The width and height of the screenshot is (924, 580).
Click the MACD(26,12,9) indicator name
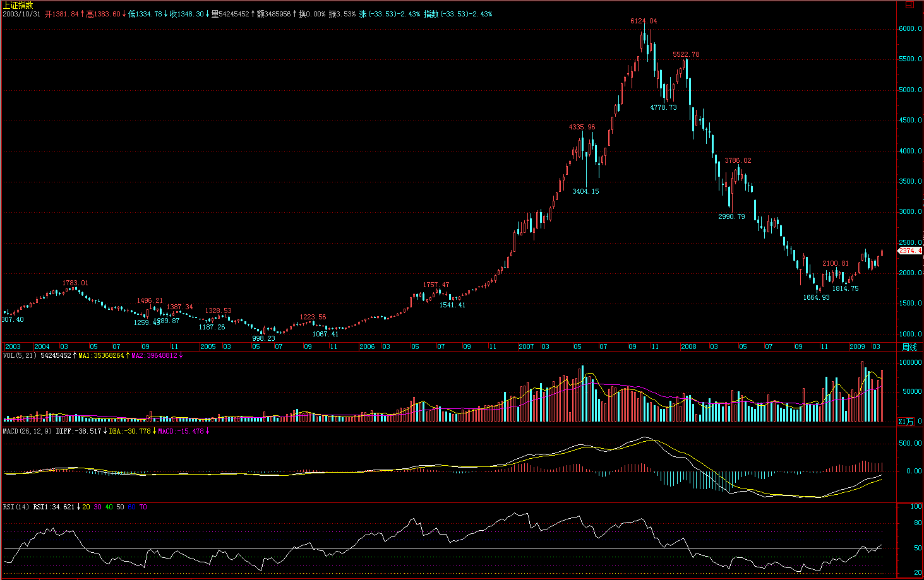pyautogui.click(x=28, y=432)
